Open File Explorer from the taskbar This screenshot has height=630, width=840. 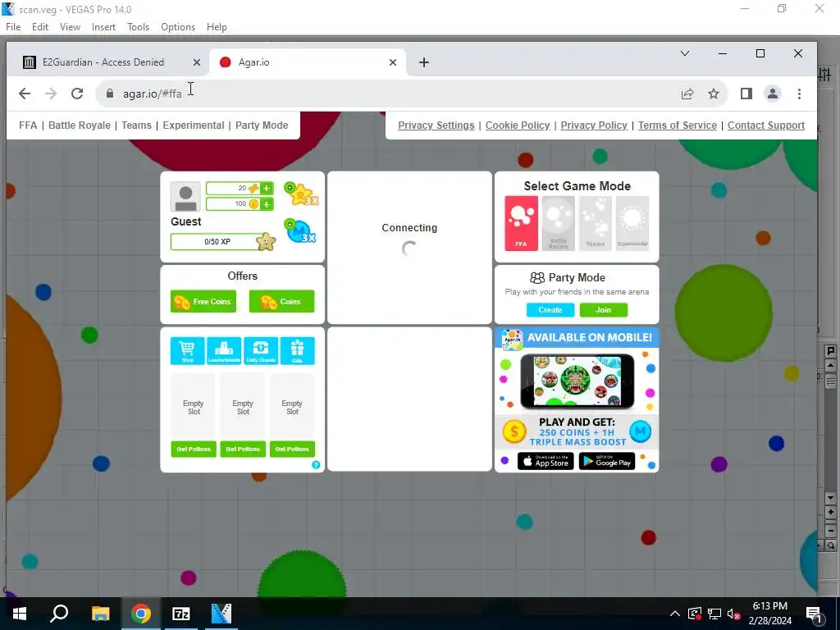[x=100, y=614]
